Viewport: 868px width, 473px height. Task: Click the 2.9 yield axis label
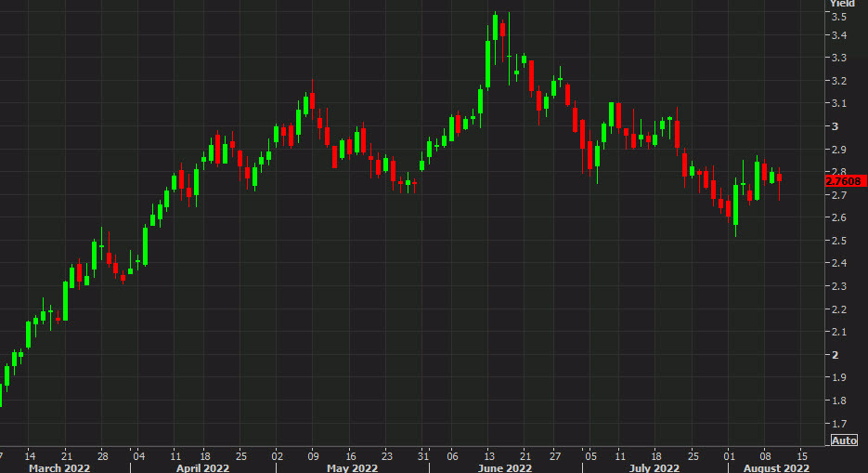point(839,150)
